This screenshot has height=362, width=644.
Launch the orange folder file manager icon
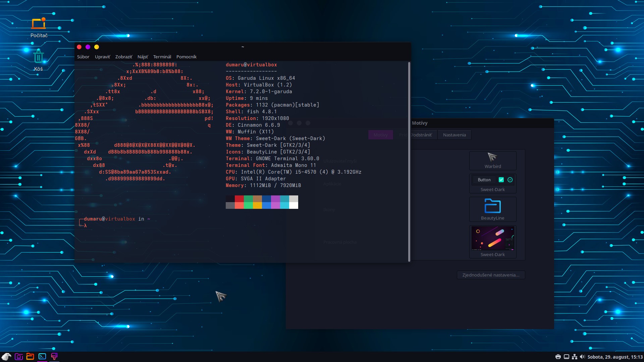[x=30, y=357]
